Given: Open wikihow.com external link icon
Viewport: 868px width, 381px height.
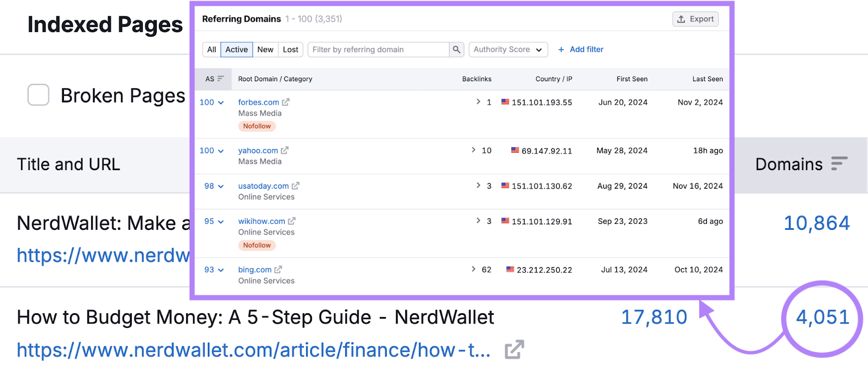Looking at the screenshot, I should (292, 221).
